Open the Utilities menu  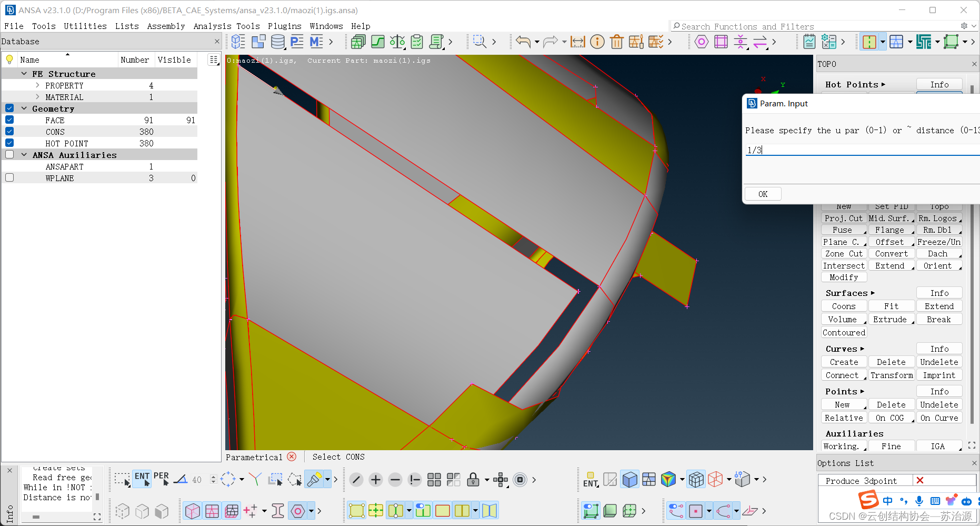(x=85, y=26)
